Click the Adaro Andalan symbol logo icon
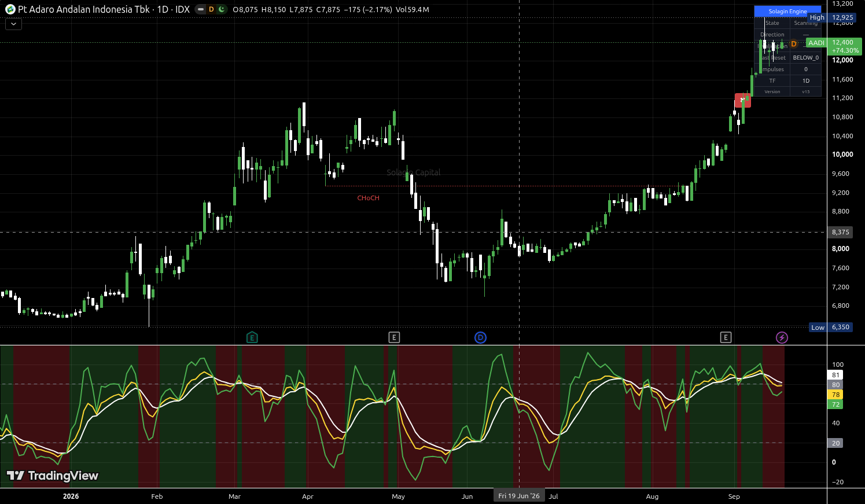 (x=10, y=9)
